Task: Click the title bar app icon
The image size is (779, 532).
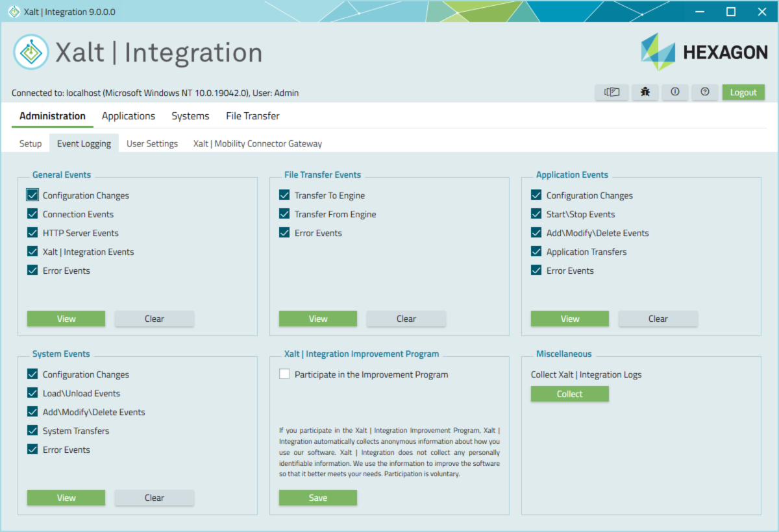Action: click(x=13, y=12)
